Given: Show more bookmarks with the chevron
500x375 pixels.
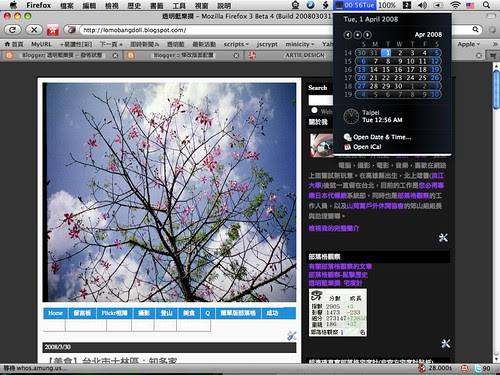Looking at the screenshot, I should pos(495,44).
